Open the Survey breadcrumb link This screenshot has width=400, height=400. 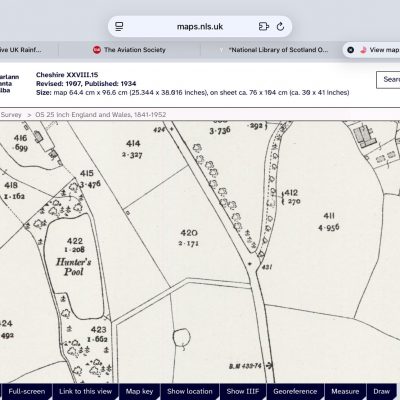[x=11, y=115]
